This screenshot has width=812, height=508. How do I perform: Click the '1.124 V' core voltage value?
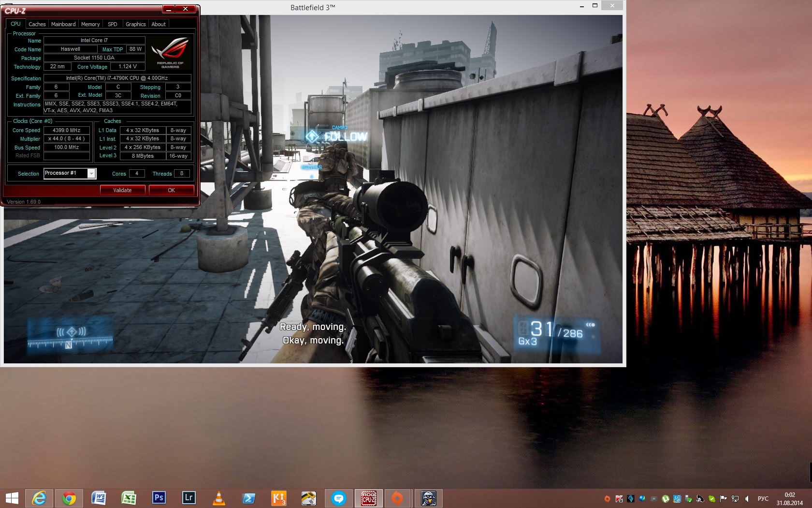click(x=128, y=67)
